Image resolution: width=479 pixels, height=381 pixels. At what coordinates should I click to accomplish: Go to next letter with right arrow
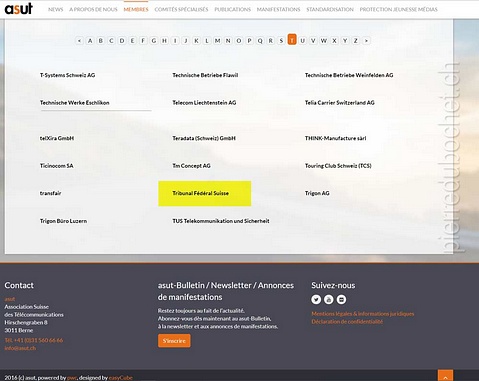366,41
